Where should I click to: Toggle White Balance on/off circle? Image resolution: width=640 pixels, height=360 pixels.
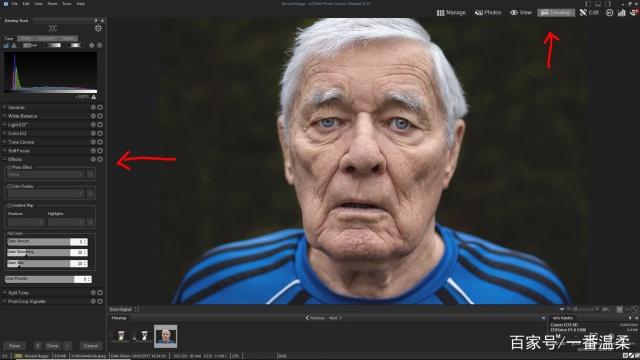pyautogui.click(x=100, y=116)
